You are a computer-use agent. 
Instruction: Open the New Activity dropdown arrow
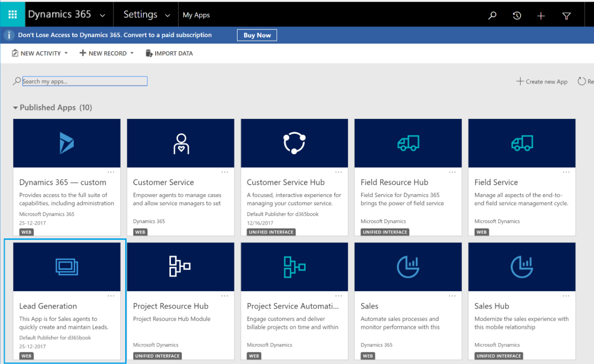click(x=66, y=53)
